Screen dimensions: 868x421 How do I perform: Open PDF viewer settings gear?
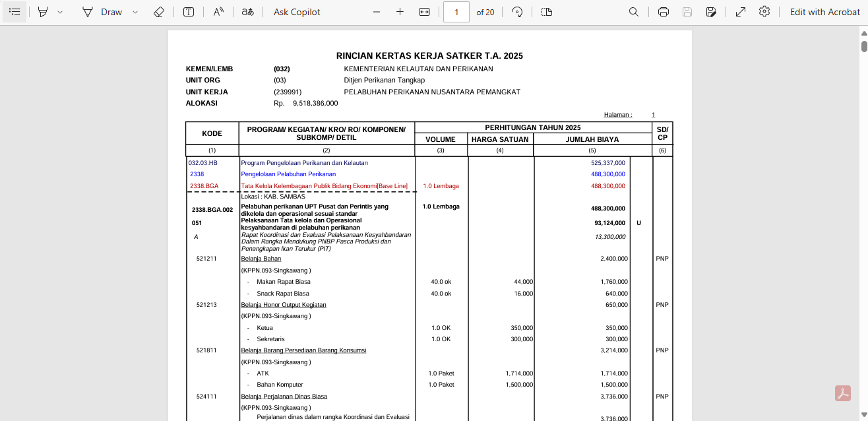[764, 12]
